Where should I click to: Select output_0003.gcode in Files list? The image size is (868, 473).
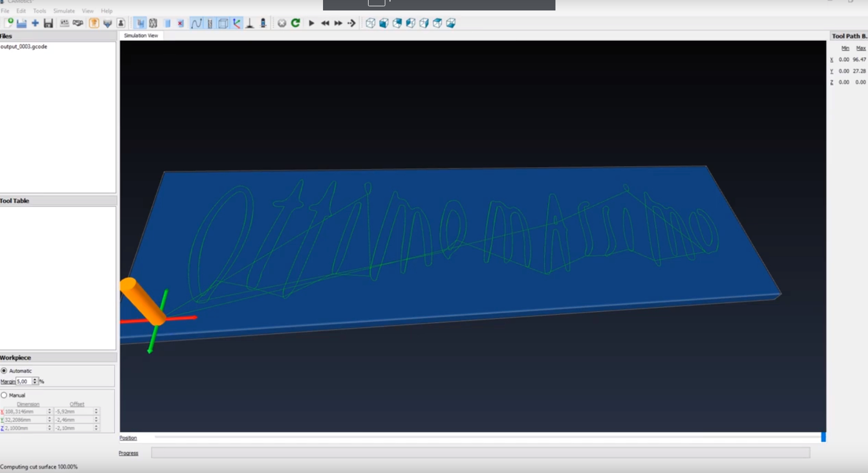click(x=24, y=47)
